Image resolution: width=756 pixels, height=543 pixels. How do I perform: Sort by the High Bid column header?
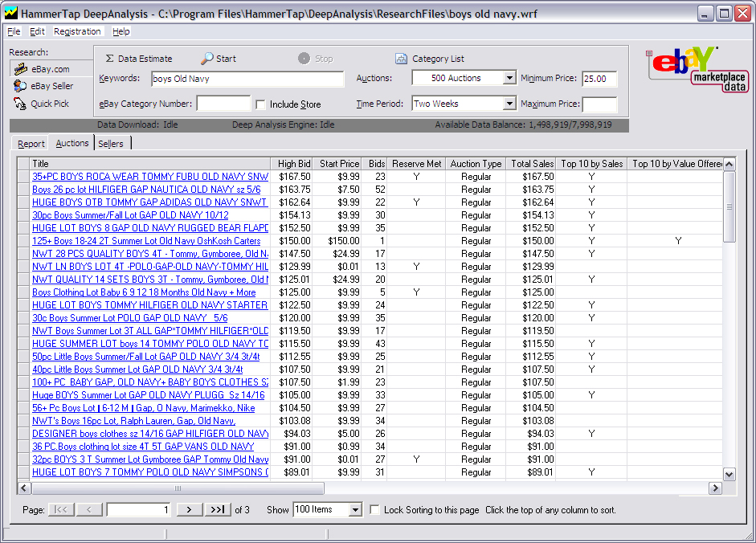(x=292, y=164)
